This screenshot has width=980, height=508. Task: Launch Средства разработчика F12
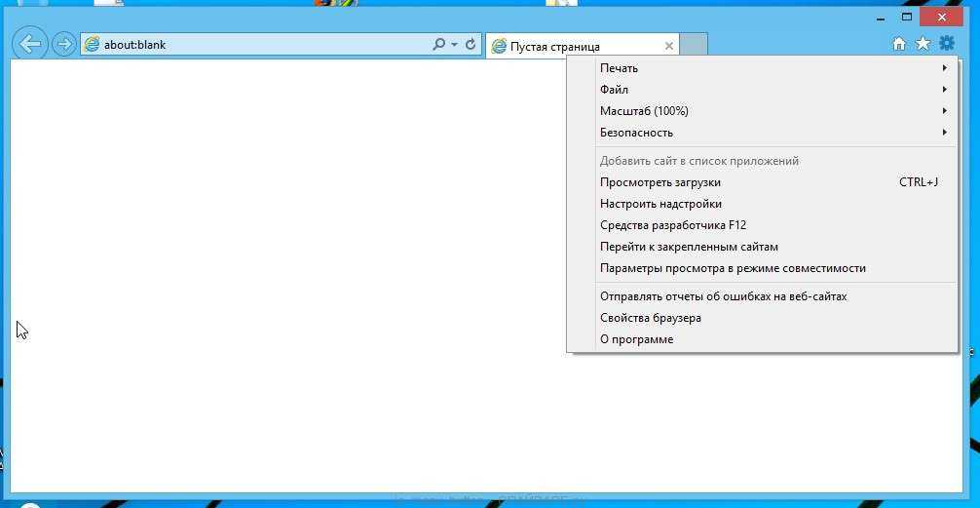[672, 225]
